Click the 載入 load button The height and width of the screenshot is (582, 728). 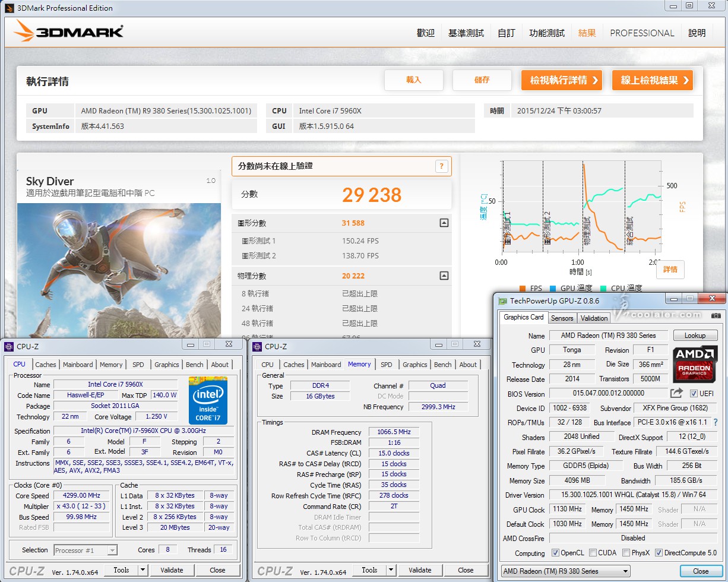(x=414, y=80)
